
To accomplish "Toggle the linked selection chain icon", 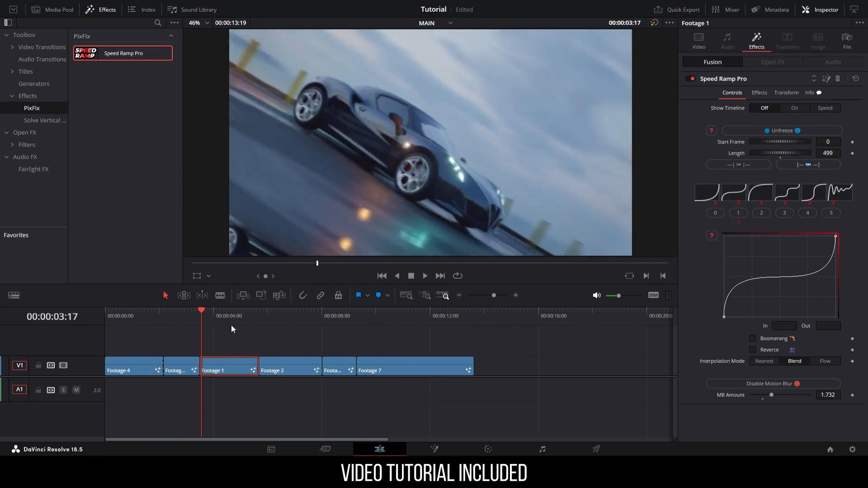I will [320, 296].
